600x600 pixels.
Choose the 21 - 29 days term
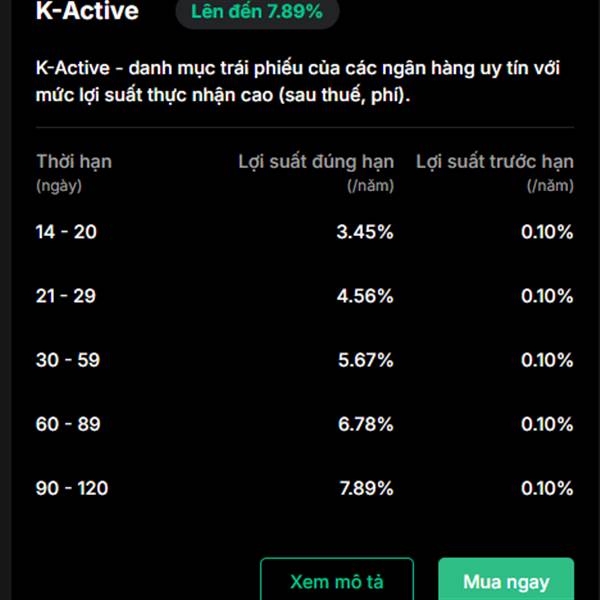click(66, 296)
